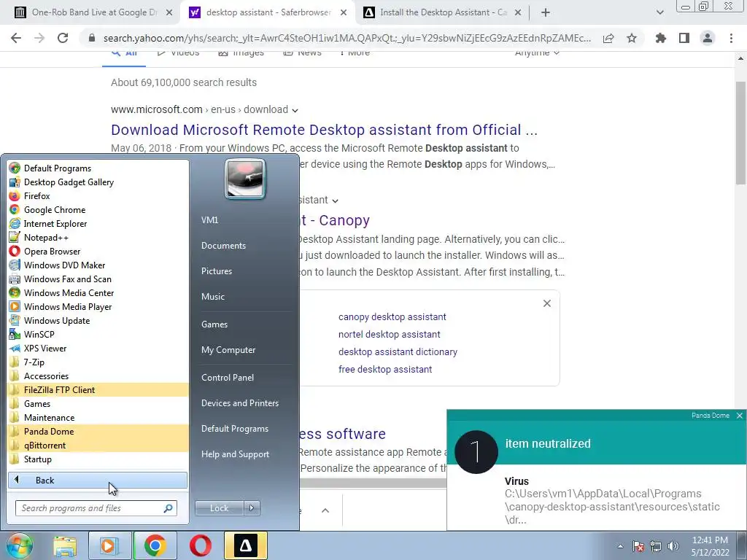Close the Panda Dome notification

click(740, 416)
